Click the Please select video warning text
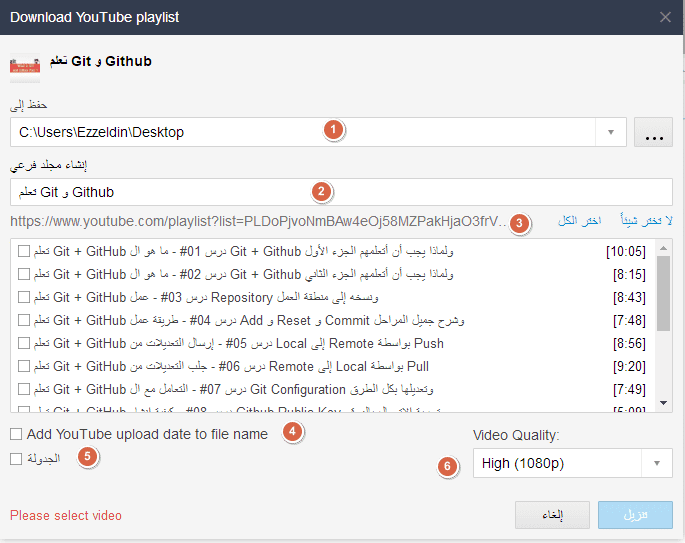The width and height of the screenshot is (685, 543). pos(66,515)
